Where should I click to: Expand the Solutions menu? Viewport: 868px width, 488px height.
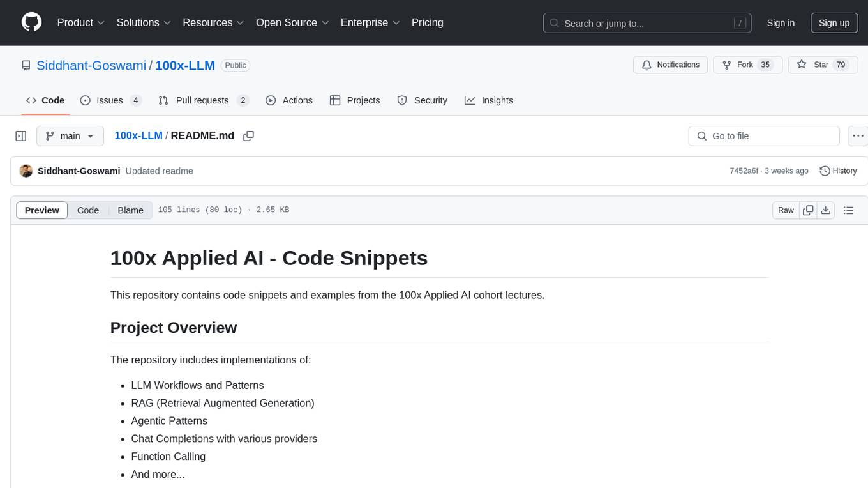(x=144, y=22)
